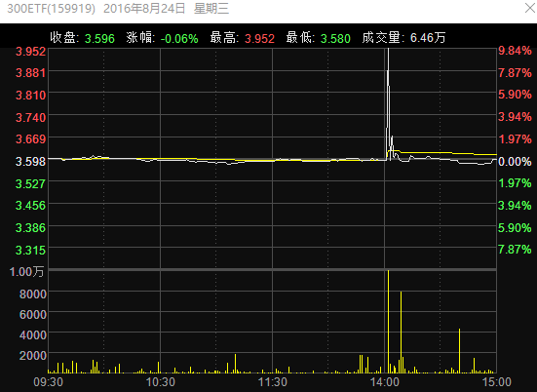This screenshot has width=537, height=392.
Task: Click the 9.84% percentage axis label
Action: coord(515,51)
